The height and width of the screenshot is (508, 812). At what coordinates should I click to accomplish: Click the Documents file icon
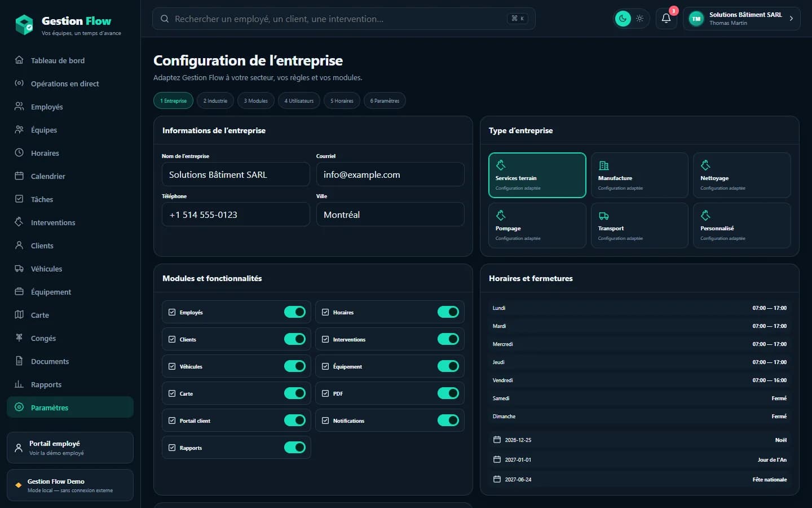[19, 361]
